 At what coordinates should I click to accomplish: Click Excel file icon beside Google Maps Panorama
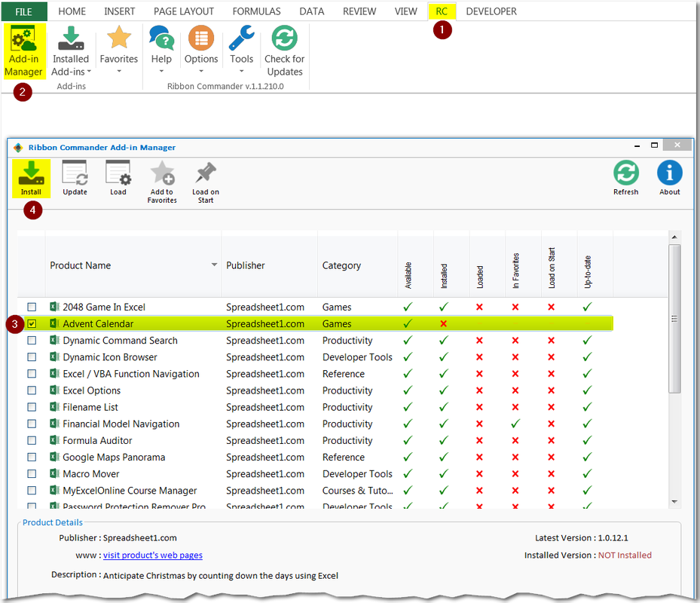click(x=54, y=457)
